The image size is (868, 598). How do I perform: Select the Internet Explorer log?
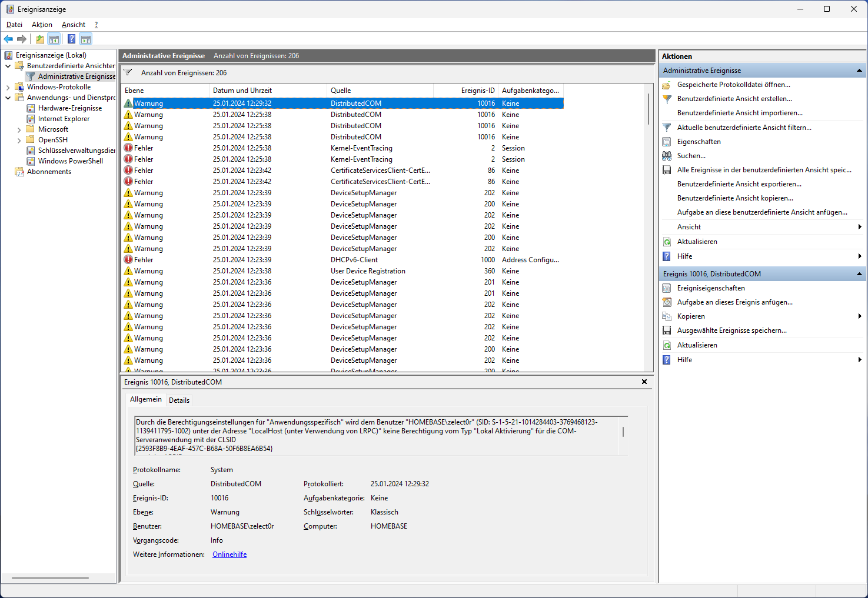[x=64, y=119]
